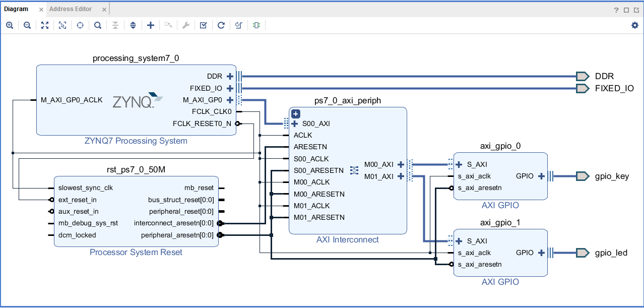Collapse all pin groups using the chevron icon
The width and height of the screenshot is (644, 308).
[115, 25]
